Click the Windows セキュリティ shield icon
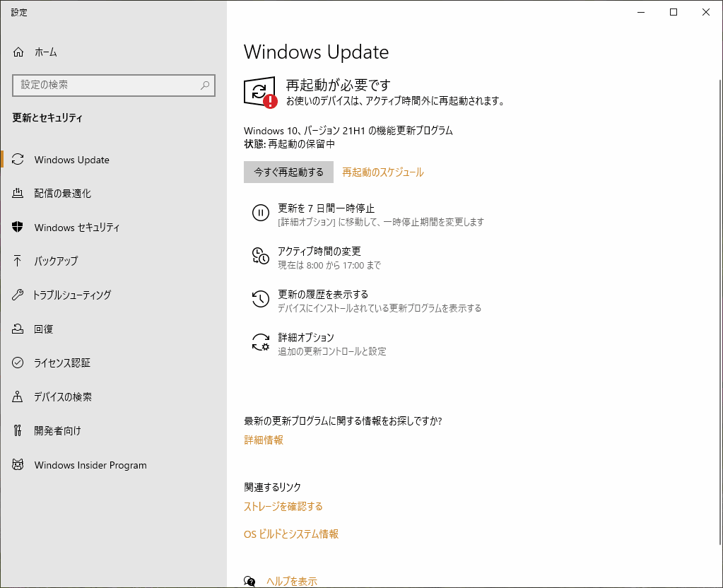723x588 pixels. [x=18, y=227]
